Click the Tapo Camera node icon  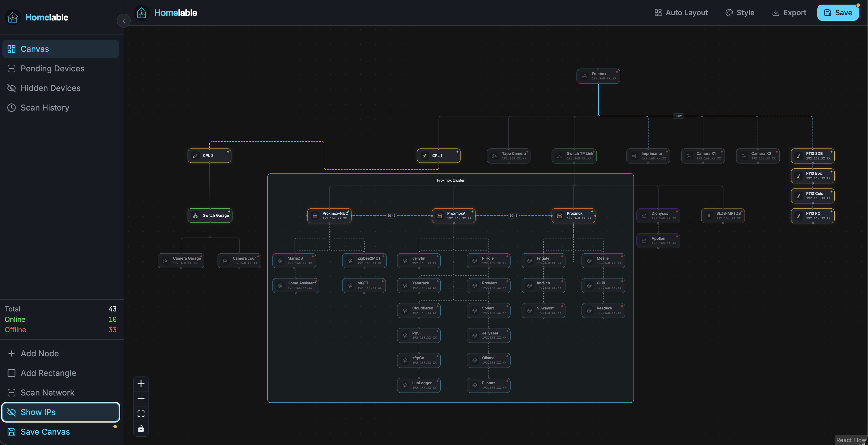(494, 156)
